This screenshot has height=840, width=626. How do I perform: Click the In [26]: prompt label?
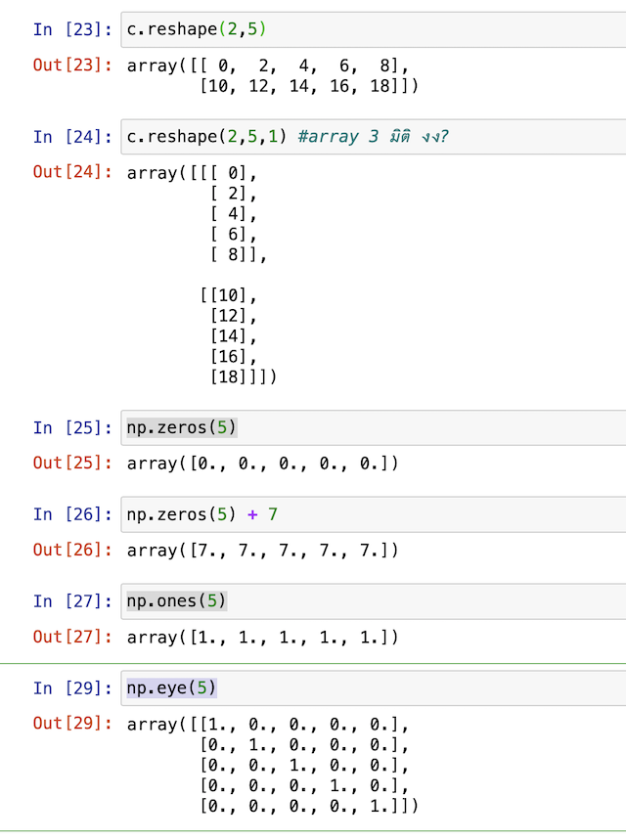point(73,514)
